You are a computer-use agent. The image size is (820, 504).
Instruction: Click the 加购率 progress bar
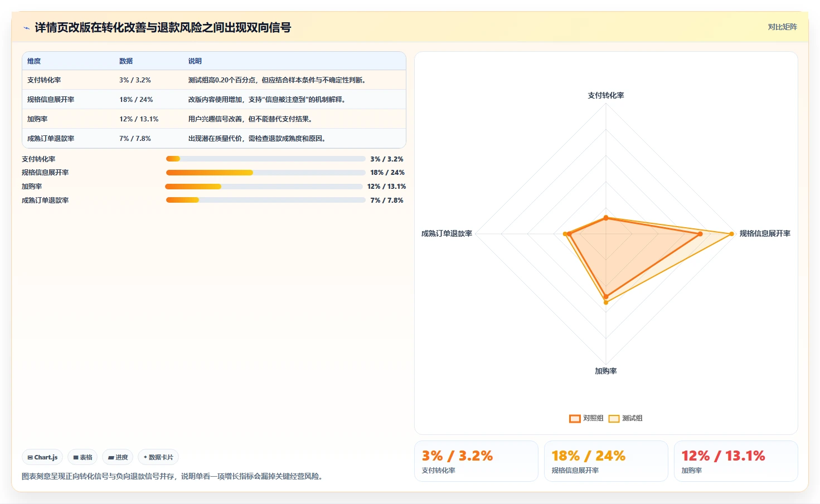point(264,187)
